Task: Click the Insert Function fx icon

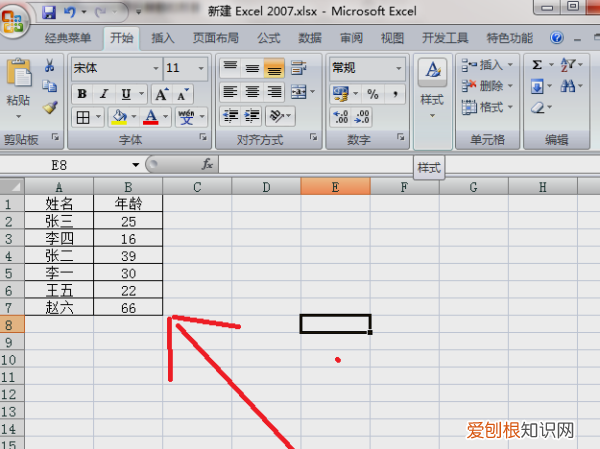Action: pyautogui.click(x=207, y=163)
